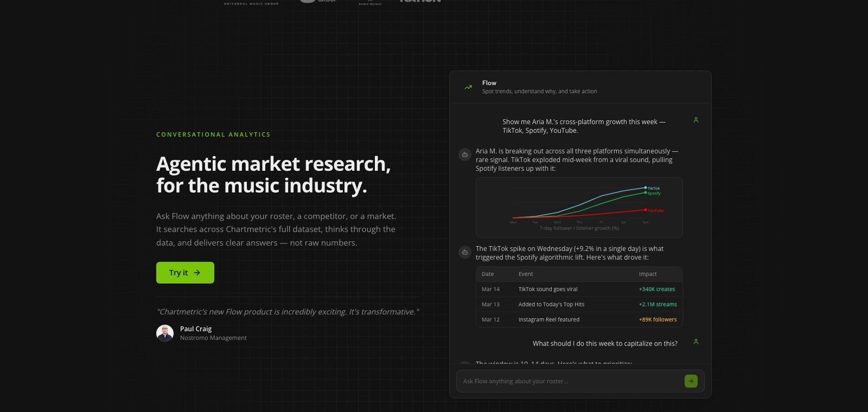Click the 'Date' column header

[488, 274]
